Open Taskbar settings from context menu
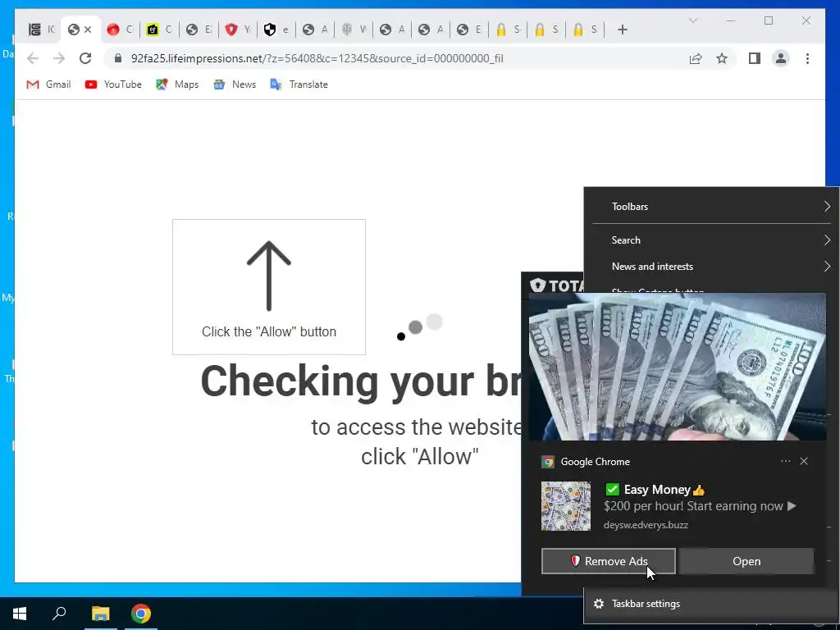Image resolution: width=840 pixels, height=630 pixels. coord(711,604)
